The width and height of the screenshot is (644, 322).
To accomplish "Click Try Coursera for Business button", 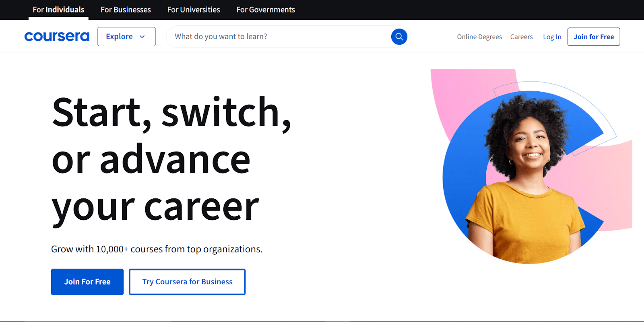I will [187, 282].
